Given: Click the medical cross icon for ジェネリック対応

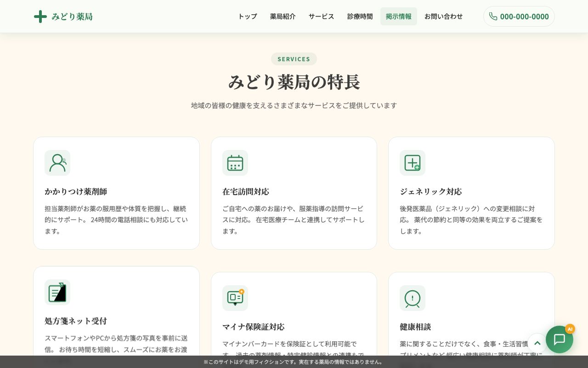Looking at the screenshot, I should pyautogui.click(x=413, y=163).
